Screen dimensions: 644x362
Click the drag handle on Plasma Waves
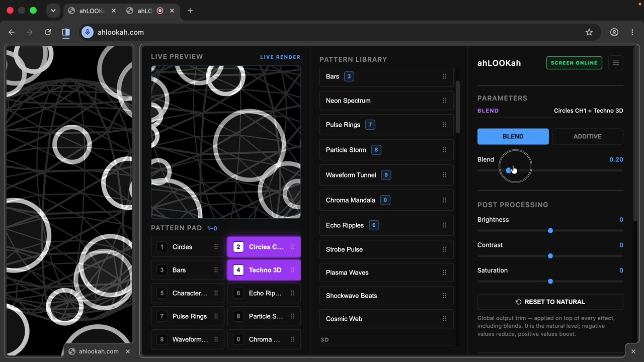point(444,273)
